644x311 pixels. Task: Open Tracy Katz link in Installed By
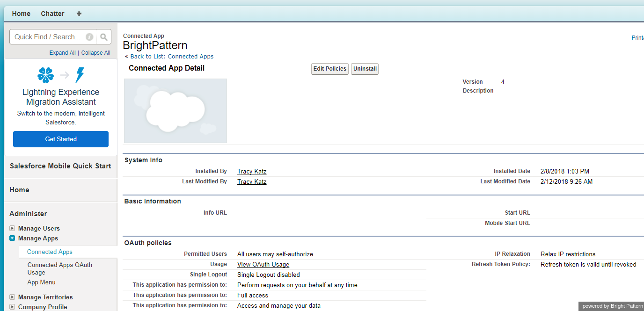click(252, 172)
